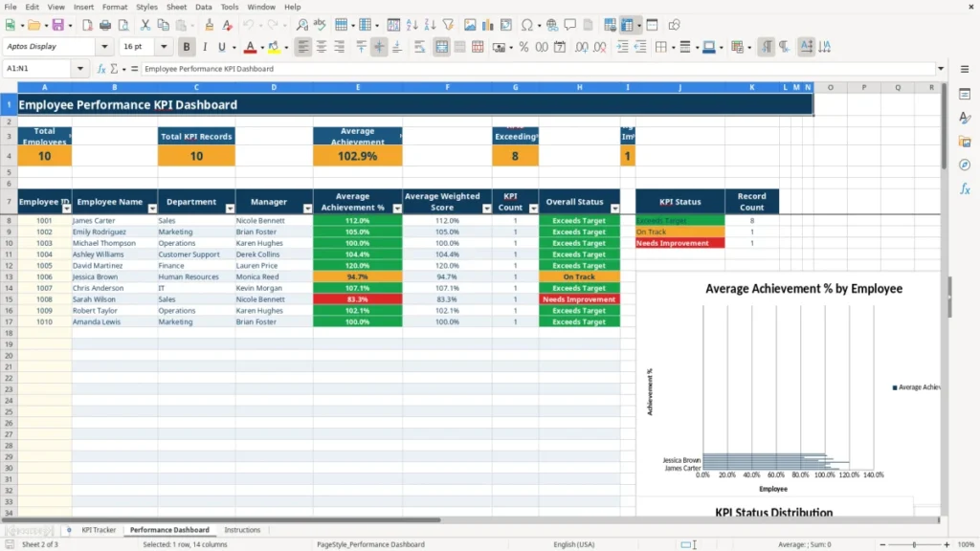Toggle Center Horizontally alignment
Viewport: 980px width, 551px height.
pyautogui.click(x=322, y=47)
